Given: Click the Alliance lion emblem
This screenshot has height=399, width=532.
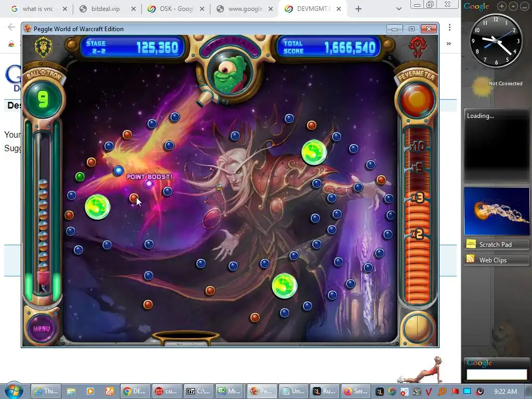Looking at the screenshot, I should pyautogui.click(x=43, y=47).
